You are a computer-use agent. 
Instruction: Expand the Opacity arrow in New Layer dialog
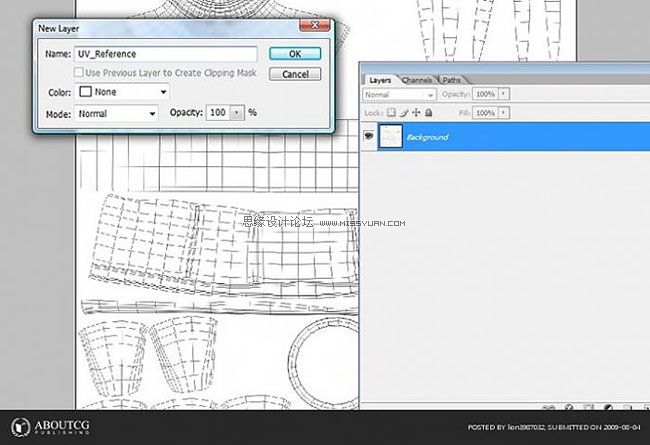click(236, 113)
